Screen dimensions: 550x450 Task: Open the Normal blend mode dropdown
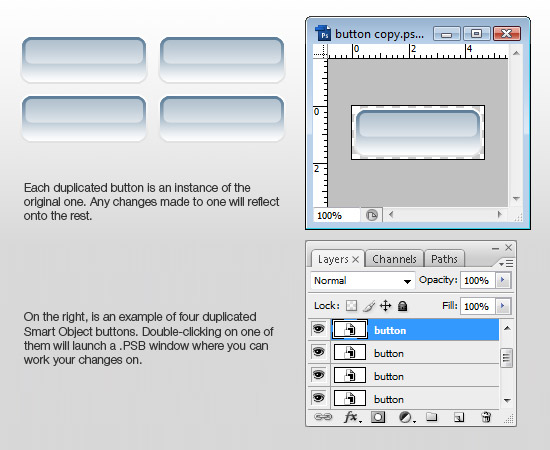click(x=362, y=281)
